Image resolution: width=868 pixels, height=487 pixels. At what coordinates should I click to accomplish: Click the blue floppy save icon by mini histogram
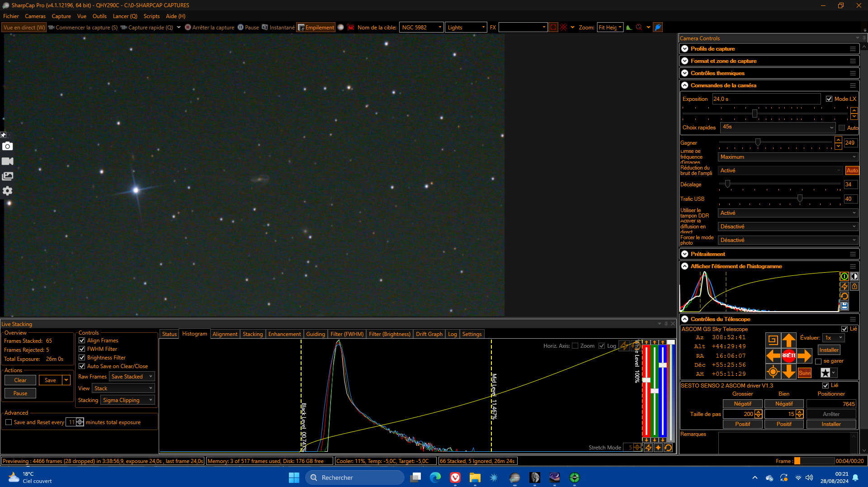[x=844, y=306]
